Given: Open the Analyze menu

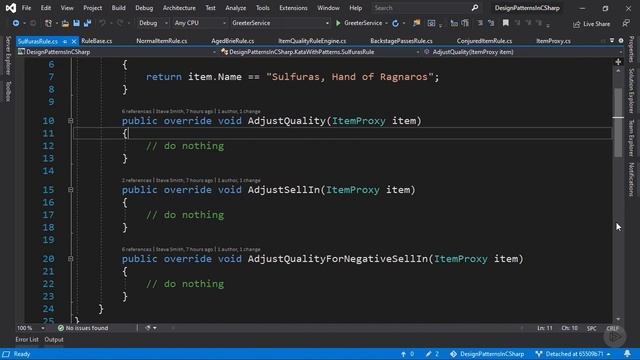Looking at the screenshot, I should click(236, 8).
